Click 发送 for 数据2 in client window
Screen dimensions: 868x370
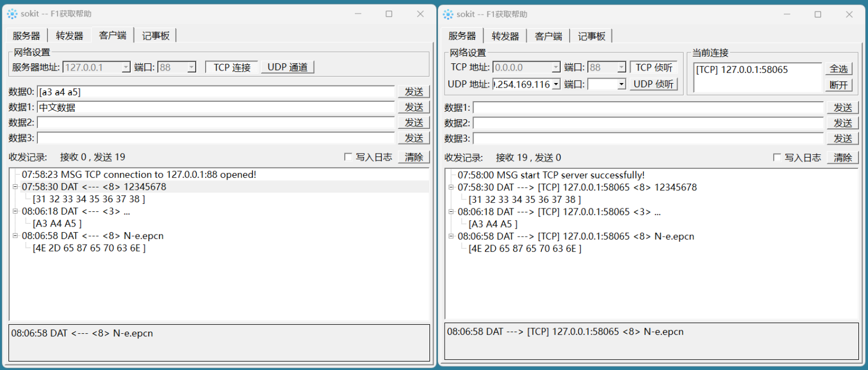[414, 123]
